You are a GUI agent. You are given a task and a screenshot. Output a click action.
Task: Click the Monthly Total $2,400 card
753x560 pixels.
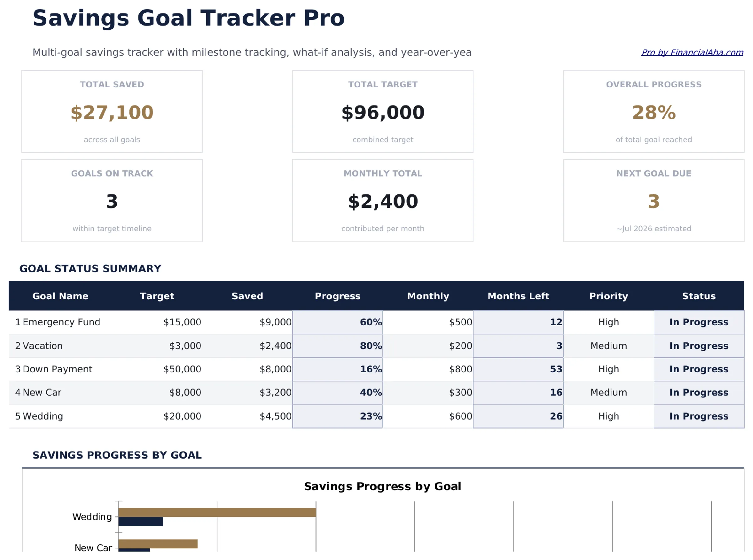coord(382,201)
